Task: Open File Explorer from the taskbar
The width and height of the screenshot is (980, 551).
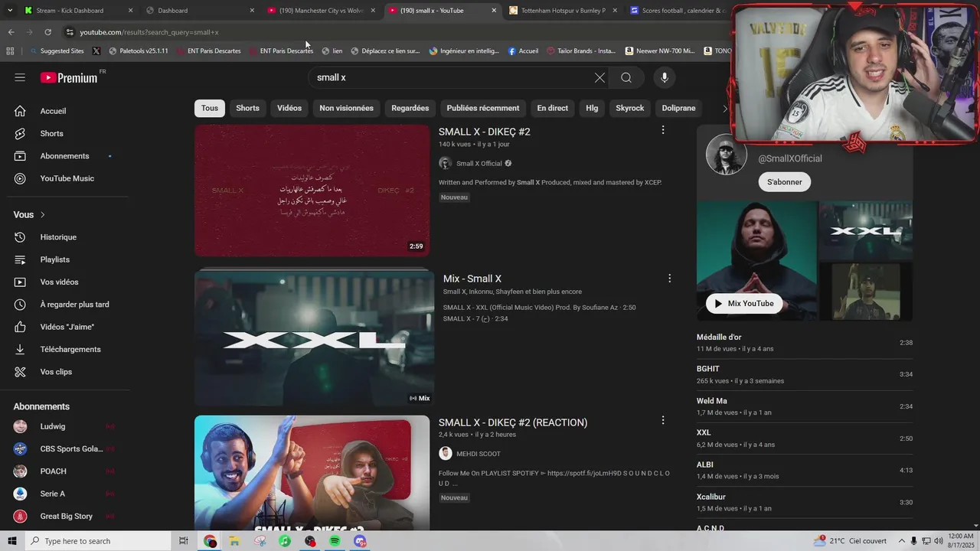Action: coord(235,541)
